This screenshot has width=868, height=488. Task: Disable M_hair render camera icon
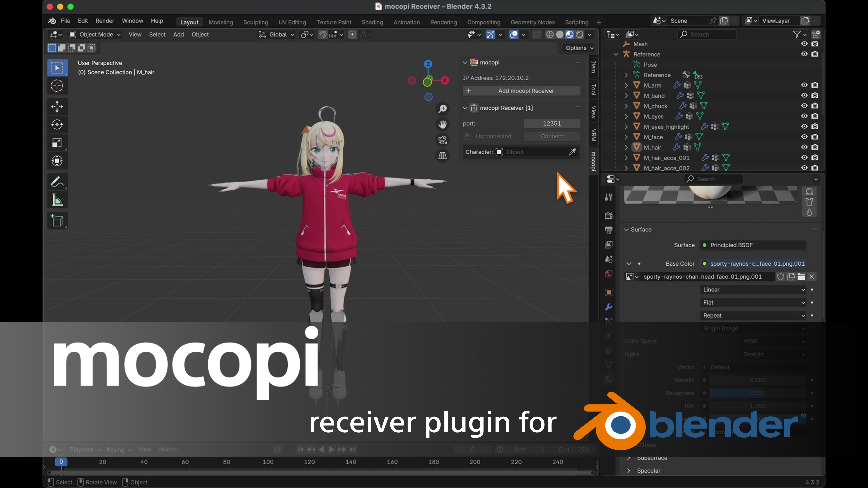pyautogui.click(x=815, y=147)
